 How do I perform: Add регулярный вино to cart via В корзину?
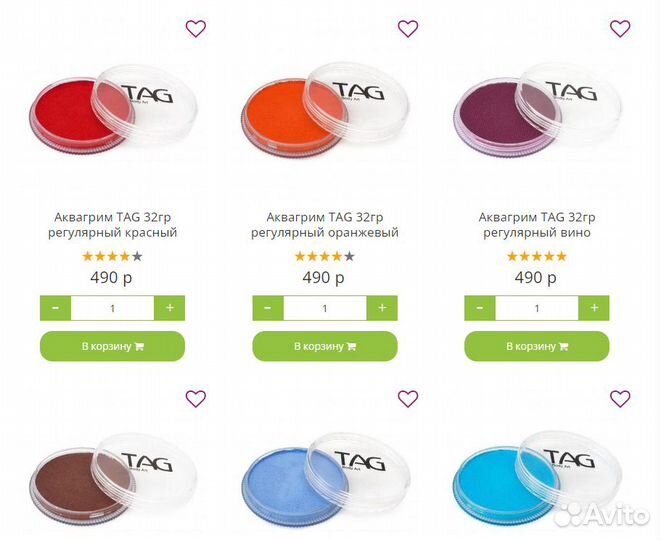tap(537, 346)
